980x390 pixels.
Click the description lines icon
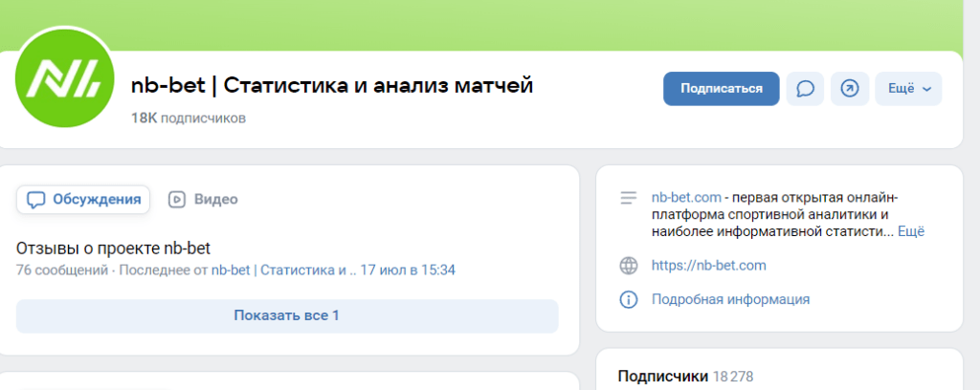(x=628, y=199)
